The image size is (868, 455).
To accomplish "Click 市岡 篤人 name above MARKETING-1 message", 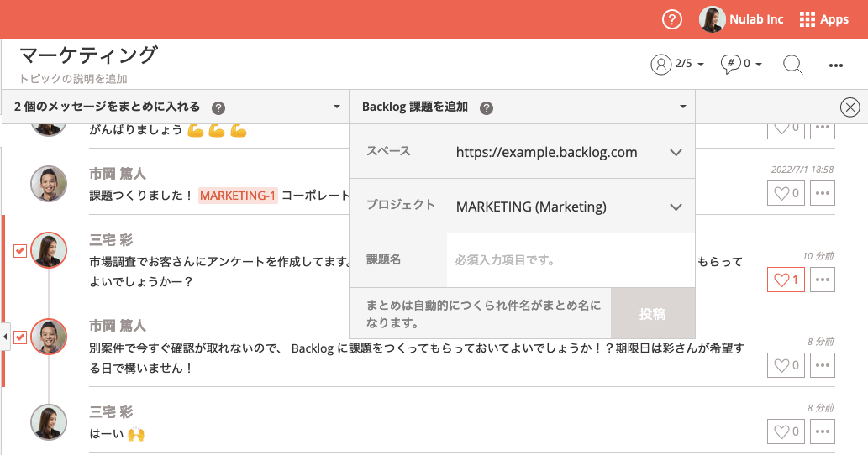I will coord(118,174).
